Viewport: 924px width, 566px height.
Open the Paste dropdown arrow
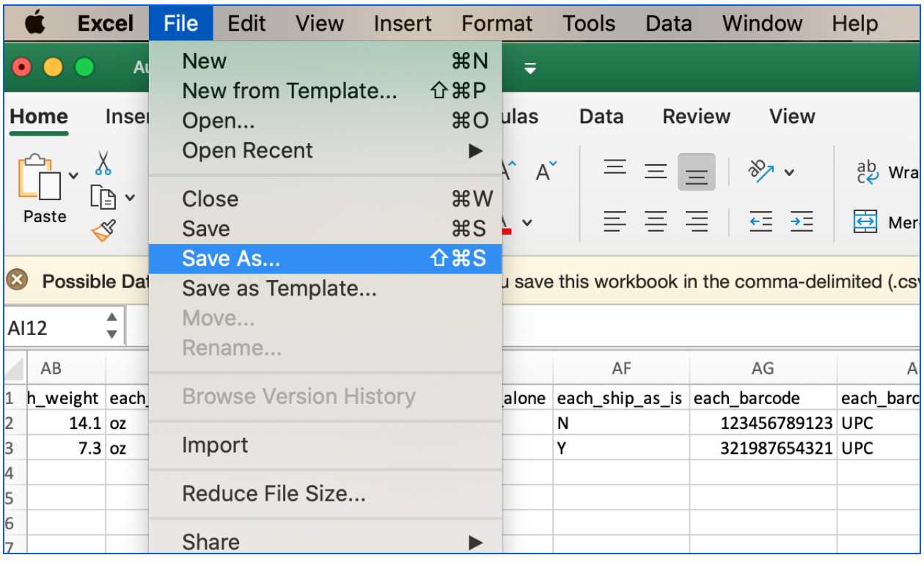pos(72,176)
